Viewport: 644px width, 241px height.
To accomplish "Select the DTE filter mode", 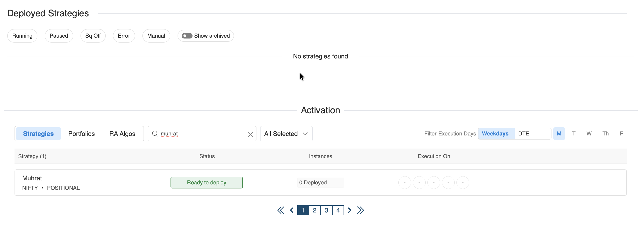I will click(524, 134).
